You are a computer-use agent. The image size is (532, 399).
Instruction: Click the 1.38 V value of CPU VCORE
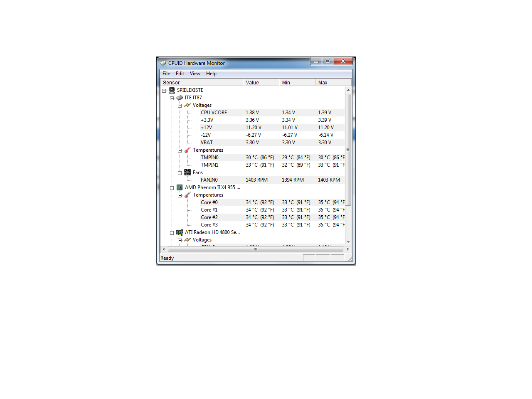(252, 113)
